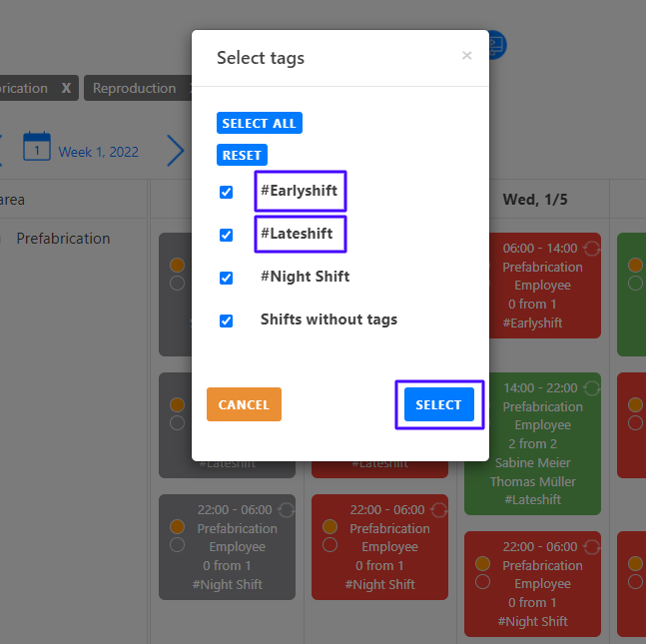646x644 pixels.
Task: Uncheck the #Lateshift checkbox
Action: coord(226,235)
